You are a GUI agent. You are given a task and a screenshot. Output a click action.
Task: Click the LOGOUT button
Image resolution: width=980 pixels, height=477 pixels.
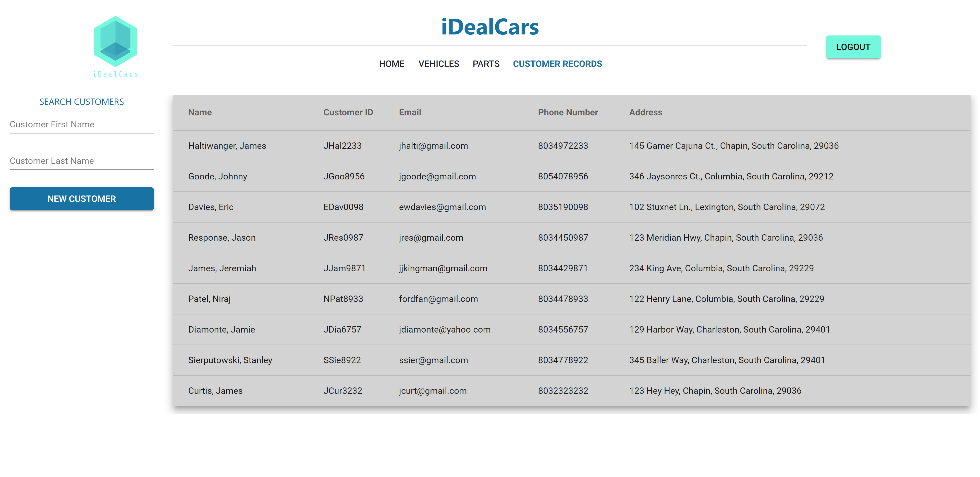coord(853,47)
